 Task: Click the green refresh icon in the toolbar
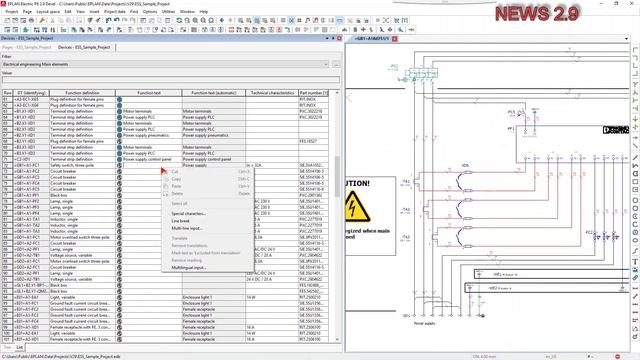pos(179,20)
